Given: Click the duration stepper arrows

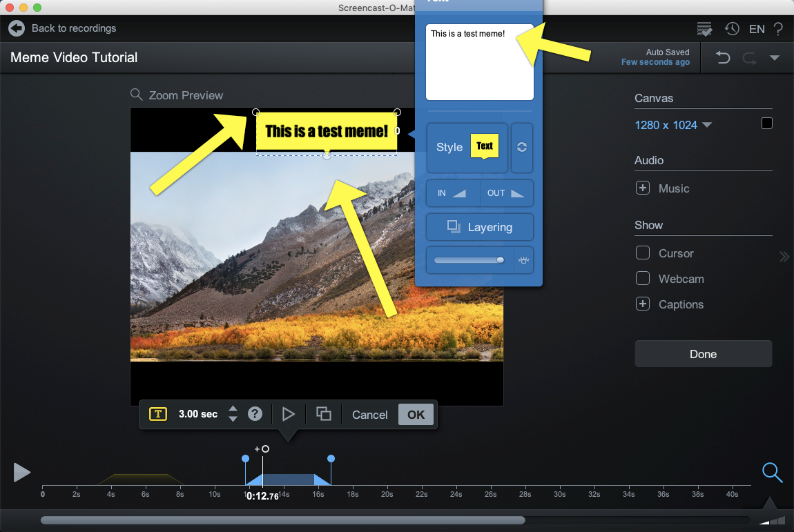Looking at the screenshot, I should click(x=233, y=414).
